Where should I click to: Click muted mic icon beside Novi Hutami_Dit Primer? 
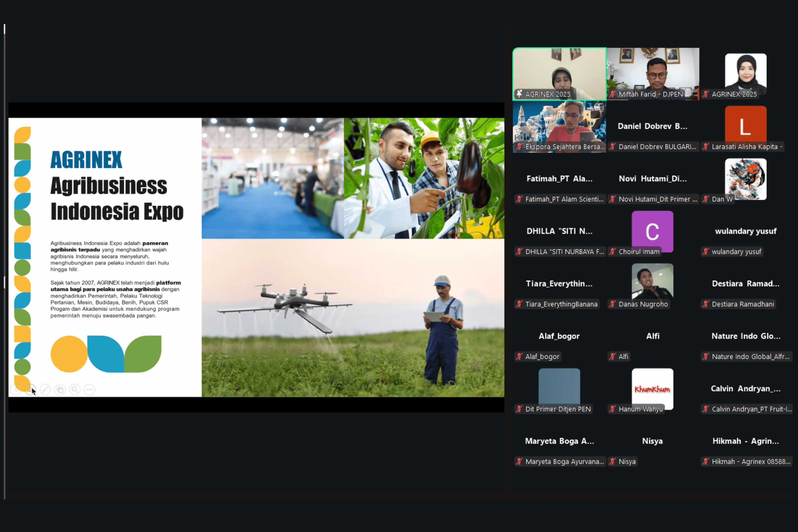click(612, 199)
